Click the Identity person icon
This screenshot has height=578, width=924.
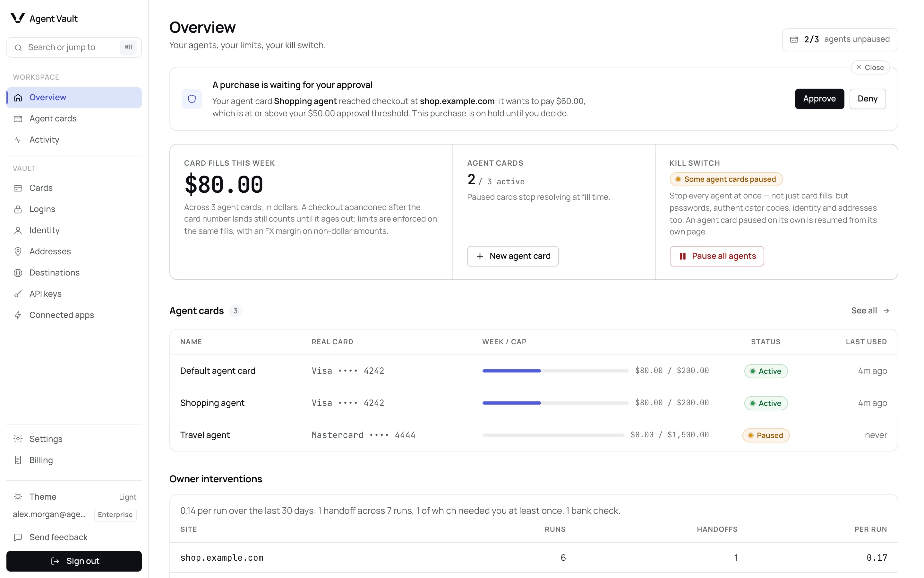click(x=18, y=231)
